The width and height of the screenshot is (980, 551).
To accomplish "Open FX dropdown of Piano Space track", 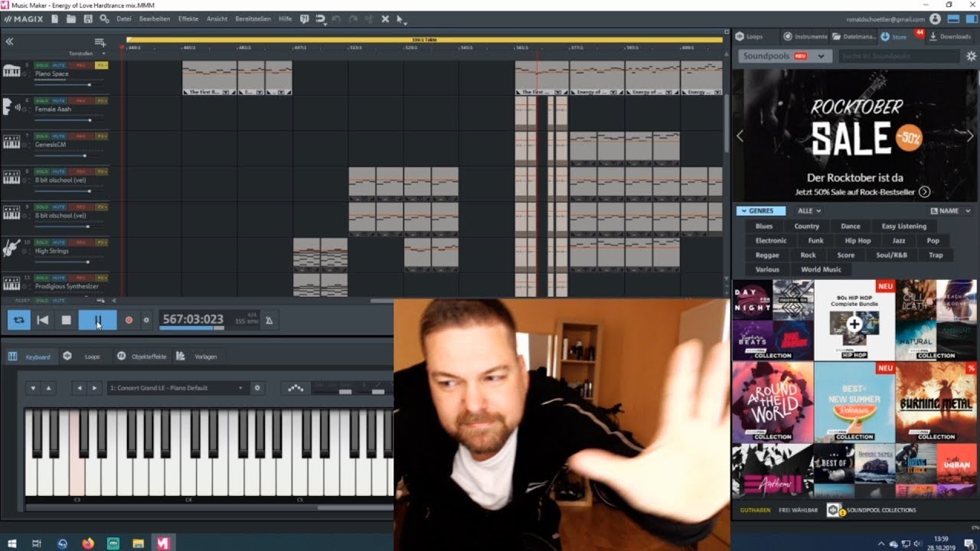I will [102, 65].
